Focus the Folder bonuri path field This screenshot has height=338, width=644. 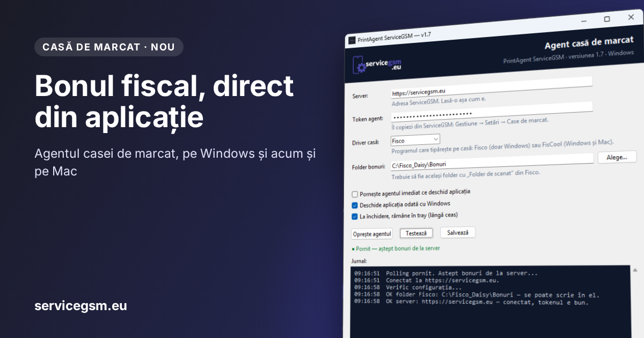click(x=492, y=161)
